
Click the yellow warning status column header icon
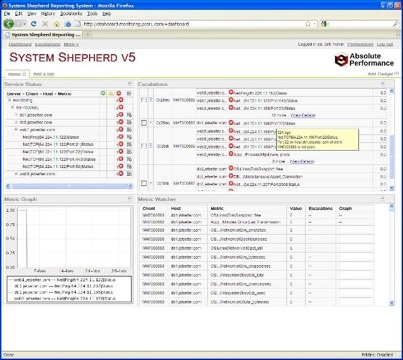coord(111,93)
